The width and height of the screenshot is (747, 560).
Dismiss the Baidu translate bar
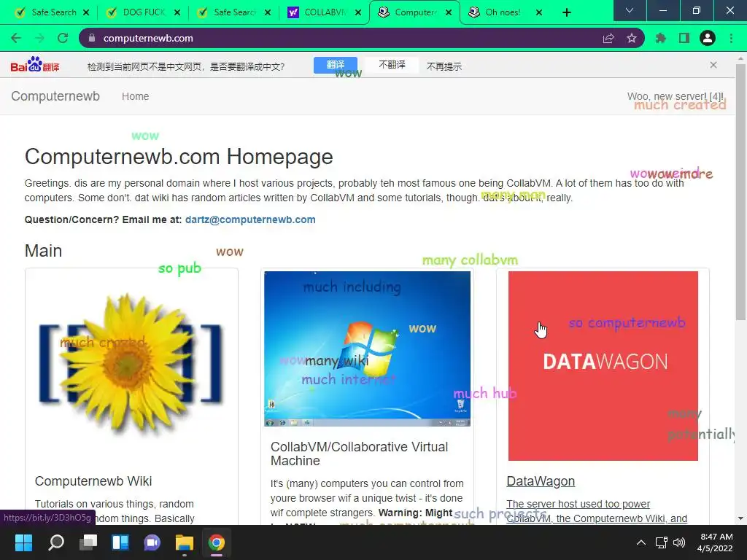[x=713, y=65]
